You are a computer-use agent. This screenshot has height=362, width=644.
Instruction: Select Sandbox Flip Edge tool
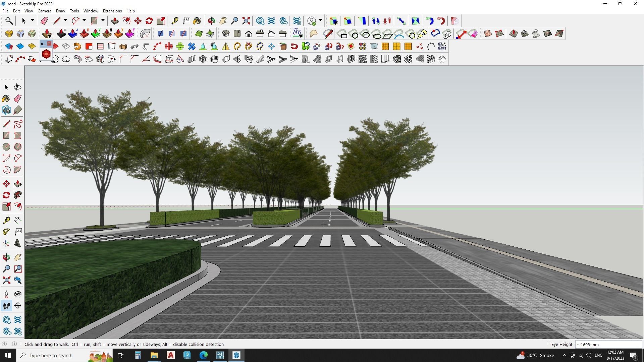559,34
